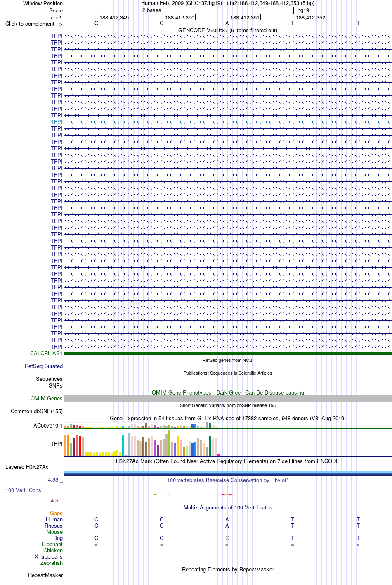Click the AC007319.1 gene label
Screen dimensions: 392x585
coord(48,426)
